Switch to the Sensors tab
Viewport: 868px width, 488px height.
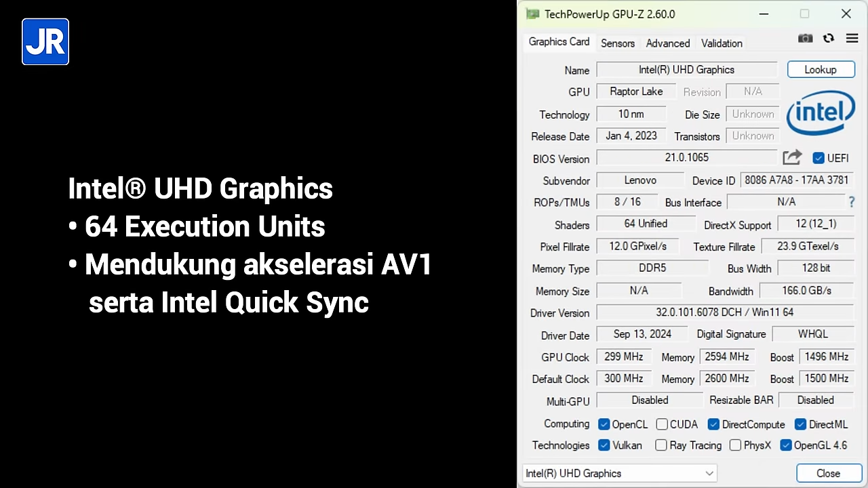pos(618,43)
